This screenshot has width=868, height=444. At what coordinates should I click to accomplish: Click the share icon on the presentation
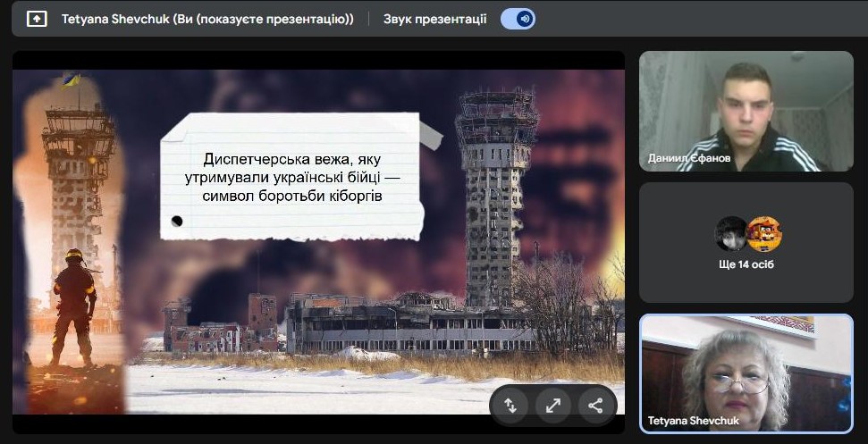tap(595, 406)
